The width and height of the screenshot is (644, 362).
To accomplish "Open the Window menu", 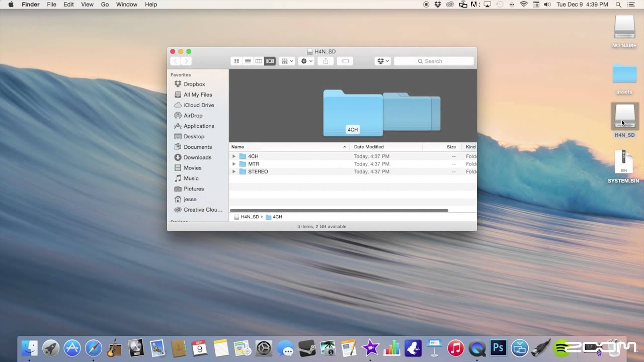I will 126,5.
